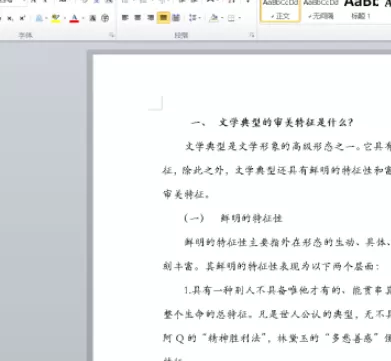Expand the line spacing dropdown arrow
This screenshot has width=391, height=361.
[199, 18]
